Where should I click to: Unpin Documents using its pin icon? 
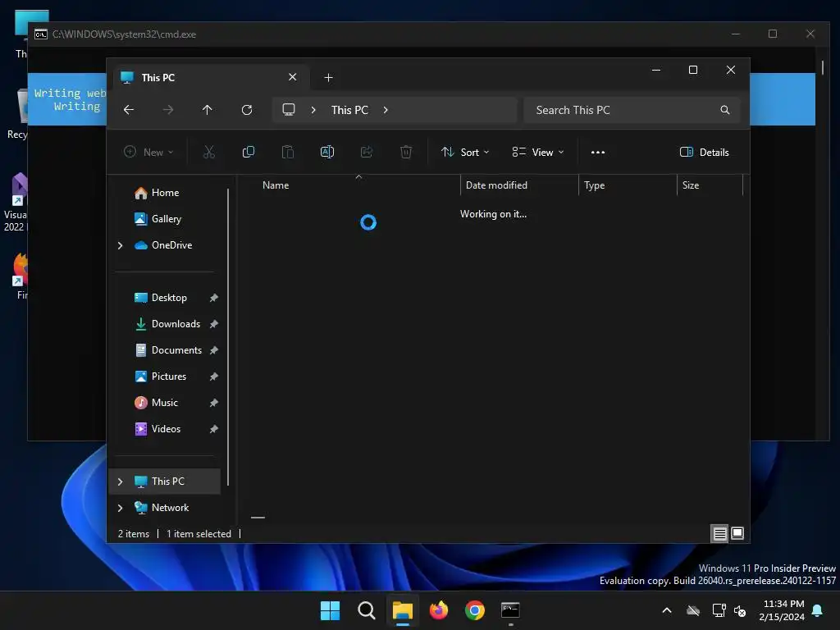214,350
